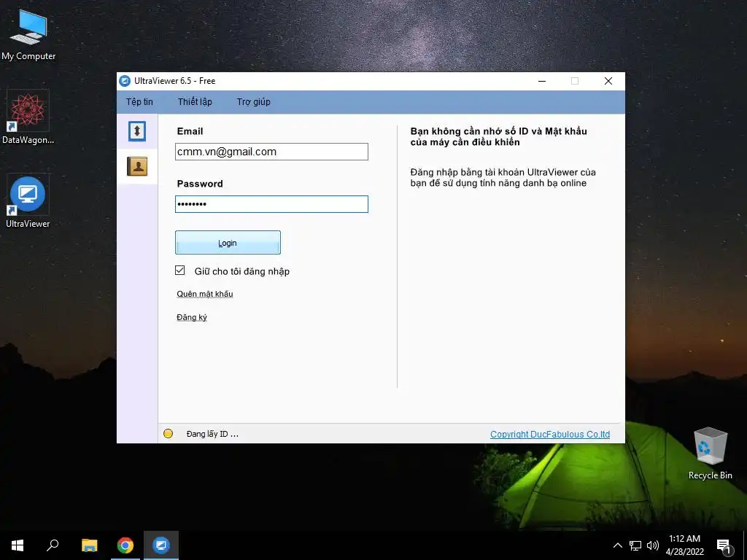
Task: Open the notification center icon
Action: point(724,546)
